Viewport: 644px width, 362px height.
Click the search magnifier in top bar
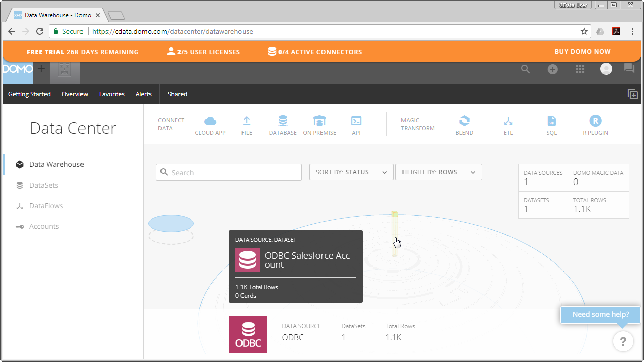[x=525, y=69]
